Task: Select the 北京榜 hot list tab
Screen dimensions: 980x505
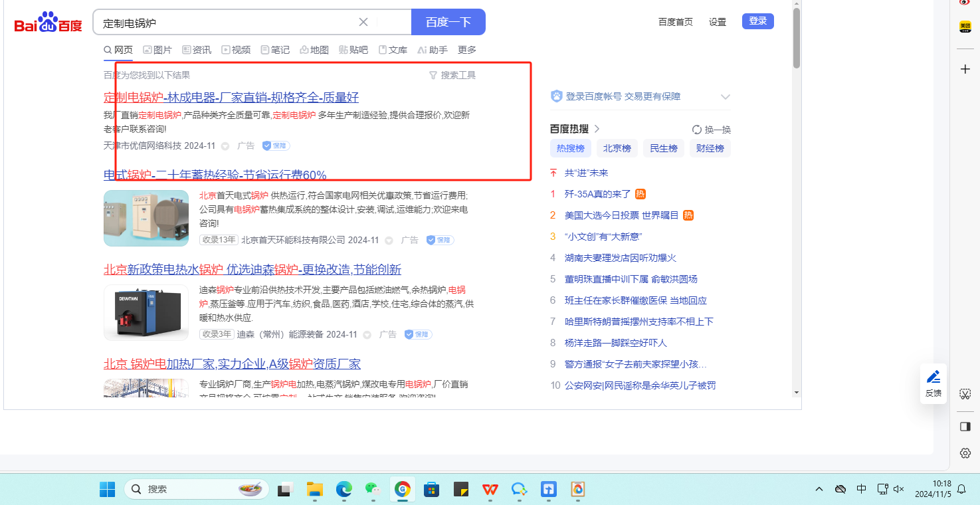Action: pos(617,148)
